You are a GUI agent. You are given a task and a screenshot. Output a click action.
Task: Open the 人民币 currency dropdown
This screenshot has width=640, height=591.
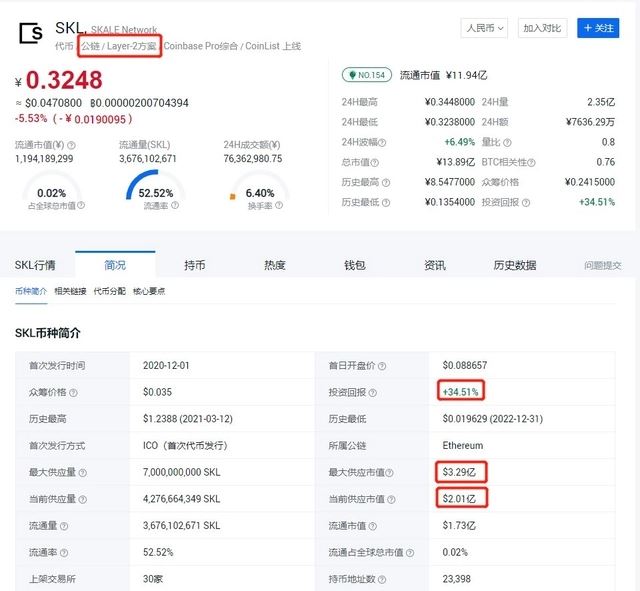(484, 28)
